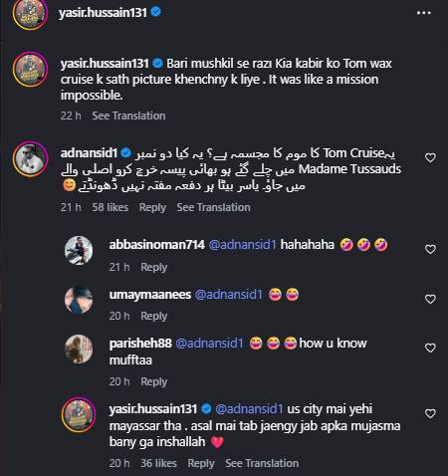Click the verified badge beside header username
448x476 pixels.
pos(156,12)
